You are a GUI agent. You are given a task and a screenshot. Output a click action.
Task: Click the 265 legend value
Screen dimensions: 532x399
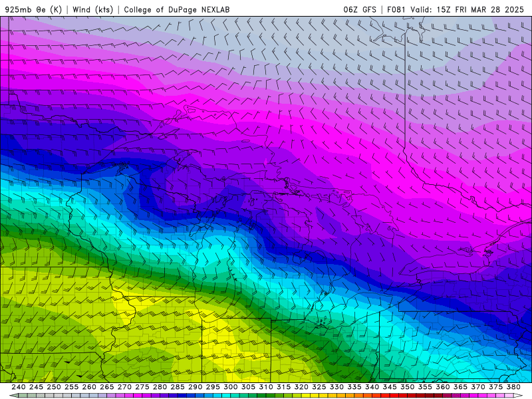point(107,387)
